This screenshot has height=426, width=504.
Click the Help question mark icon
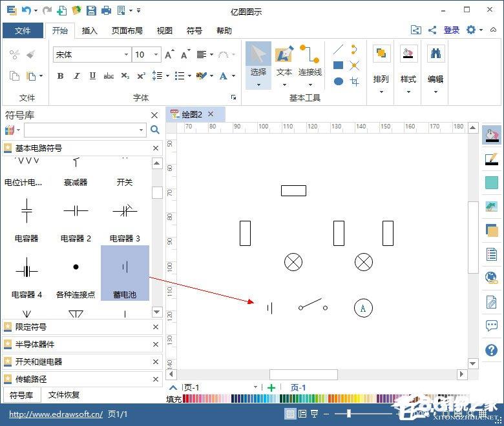pyautogui.click(x=492, y=350)
